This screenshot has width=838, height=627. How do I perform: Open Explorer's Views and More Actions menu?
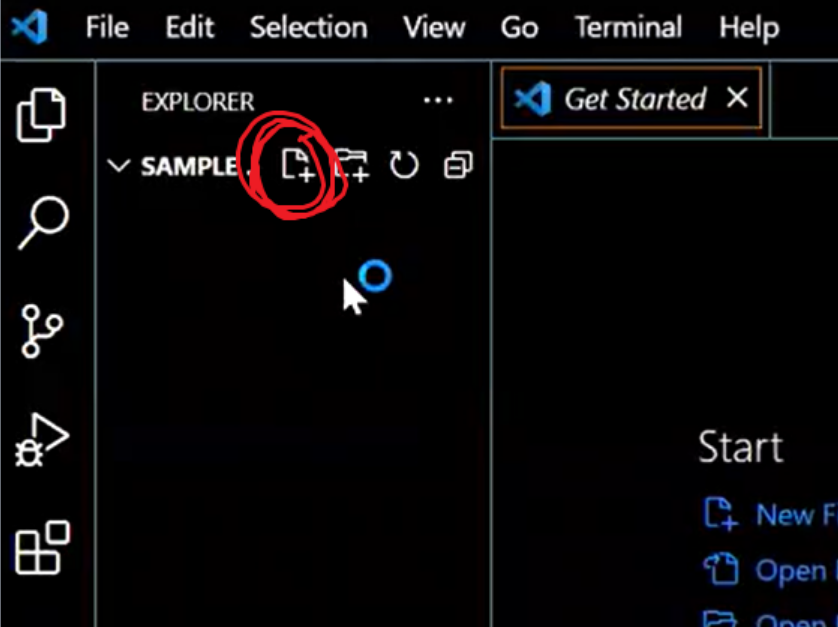pyautogui.click(x=438, y=100)
